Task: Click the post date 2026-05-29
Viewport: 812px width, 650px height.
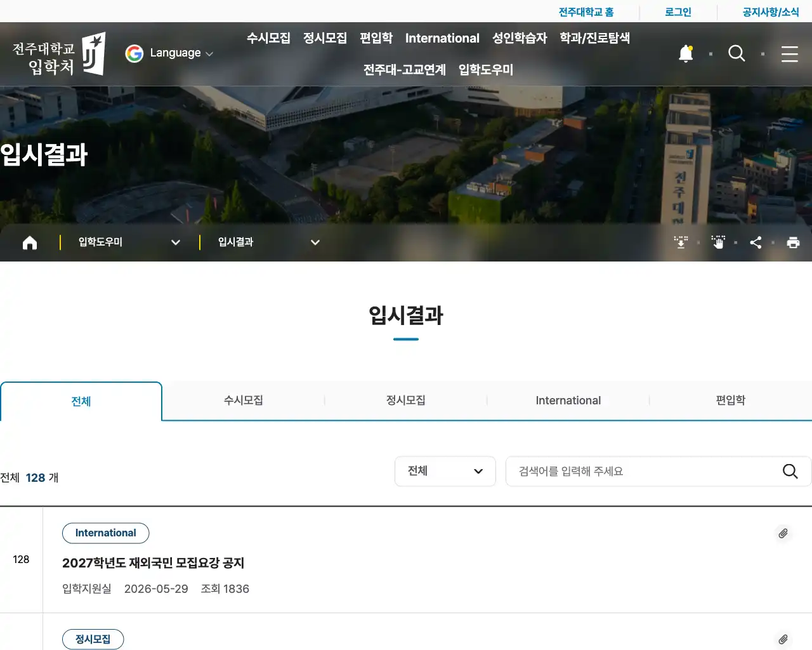Action: pos(156,589)
